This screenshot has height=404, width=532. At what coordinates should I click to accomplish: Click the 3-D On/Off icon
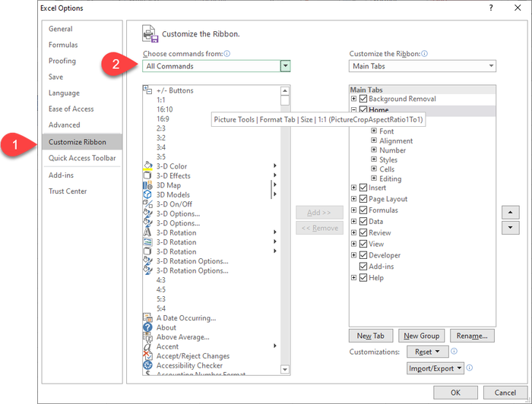point(147,204)
